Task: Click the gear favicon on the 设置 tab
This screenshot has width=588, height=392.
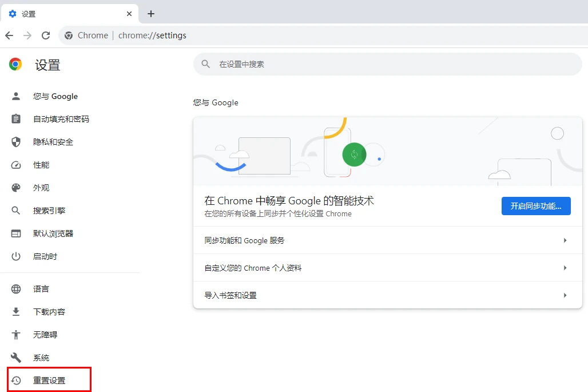Action: click(13, 14)
